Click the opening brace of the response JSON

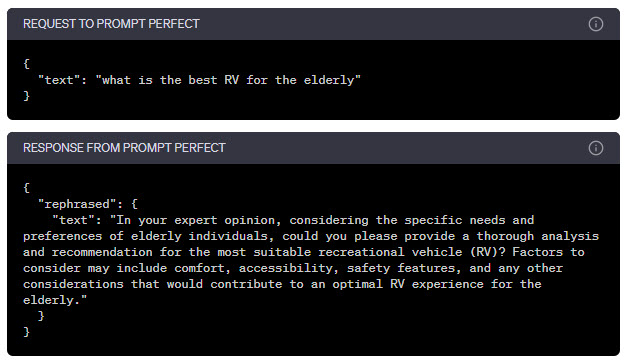tap(26, 188)
